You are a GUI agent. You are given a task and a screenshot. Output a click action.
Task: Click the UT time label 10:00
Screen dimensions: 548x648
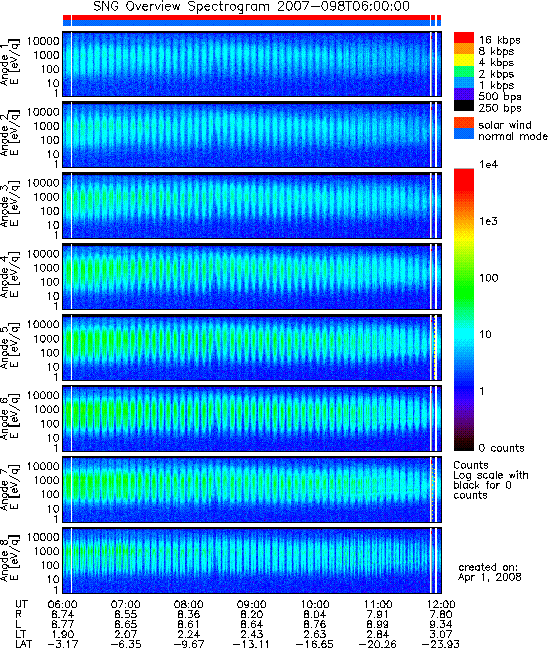[315, 604]
